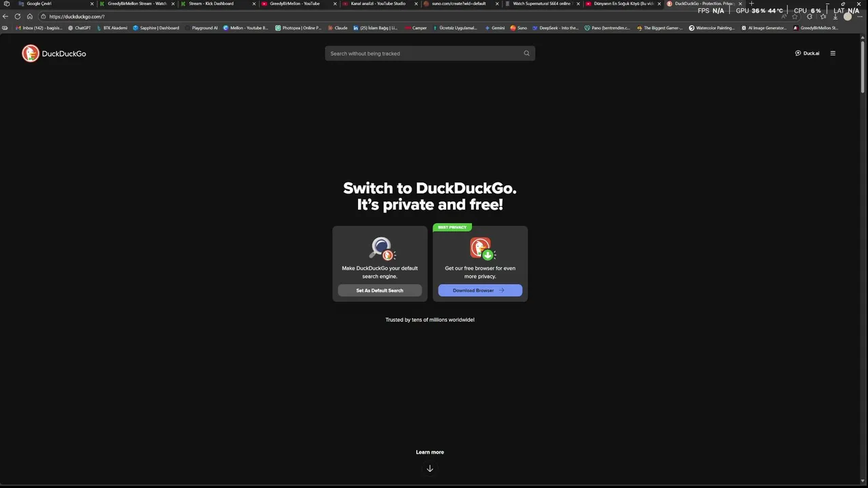
Task: Open The Biggest Gamer bookmark
Action: click(x=660, y=28)
